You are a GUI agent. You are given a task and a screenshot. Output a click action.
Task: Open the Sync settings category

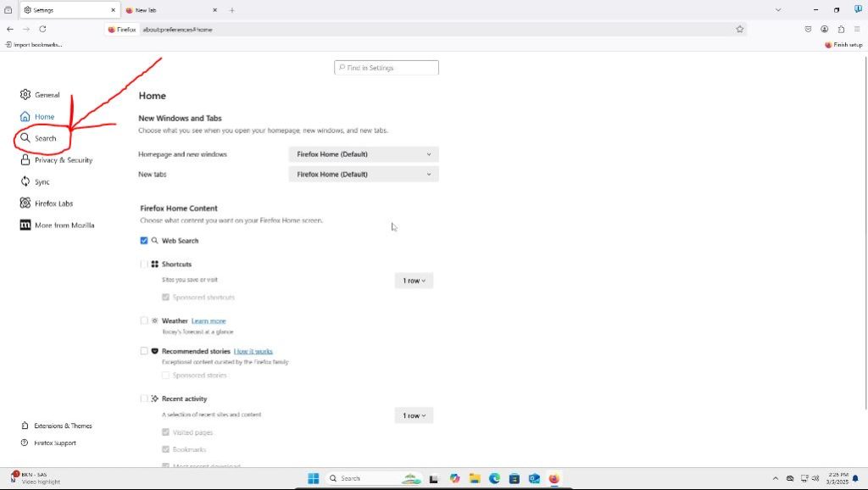click(34, 181)
